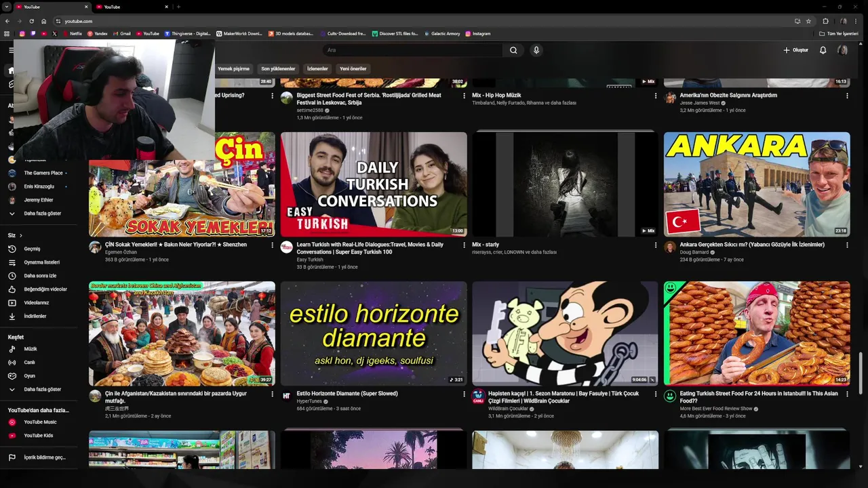Open Geçmiş history in sidebar
The image size is (868, 488).
[x=39, y=249]
